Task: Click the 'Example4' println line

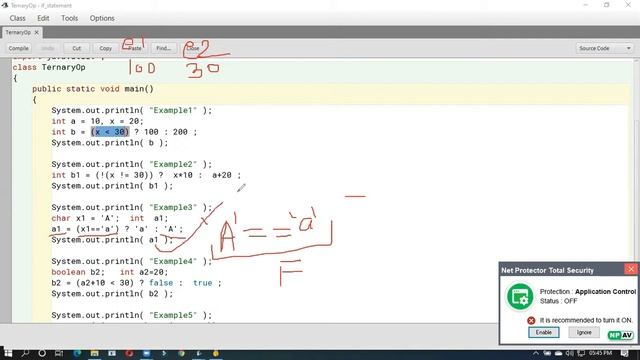Action: [x=132, y=261]
